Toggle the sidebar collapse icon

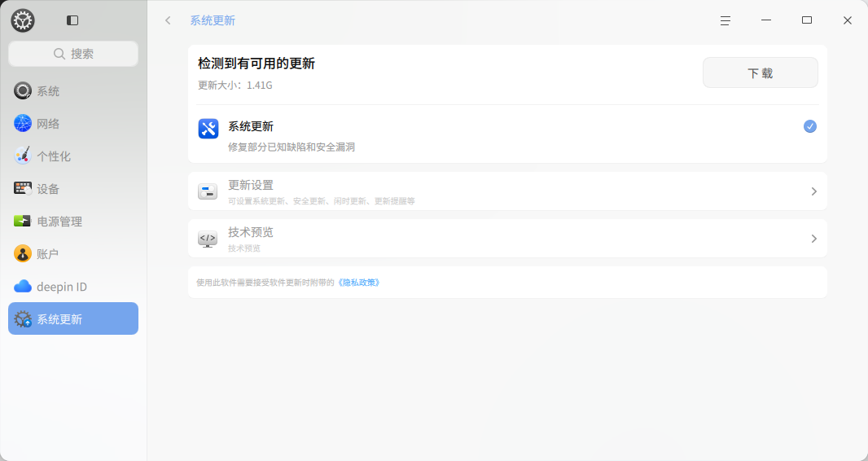pos(72,20)
